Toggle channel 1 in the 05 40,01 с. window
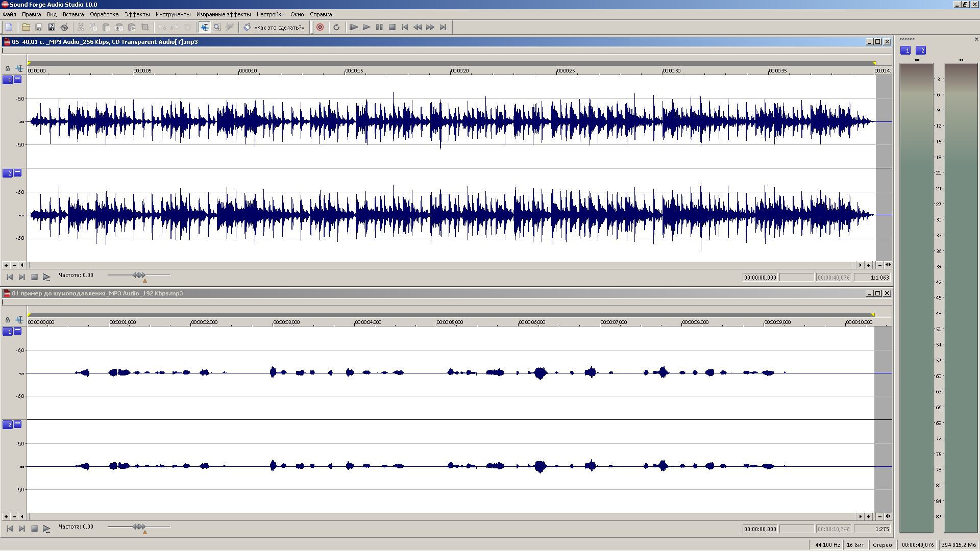 click(8, 80)
